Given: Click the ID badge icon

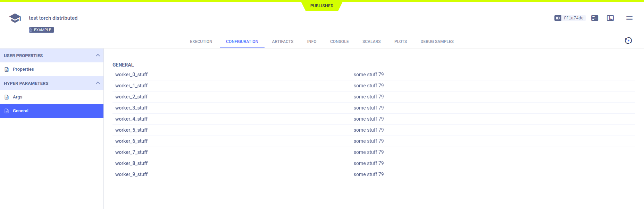Looking at the screenshot, I should 558,18.
